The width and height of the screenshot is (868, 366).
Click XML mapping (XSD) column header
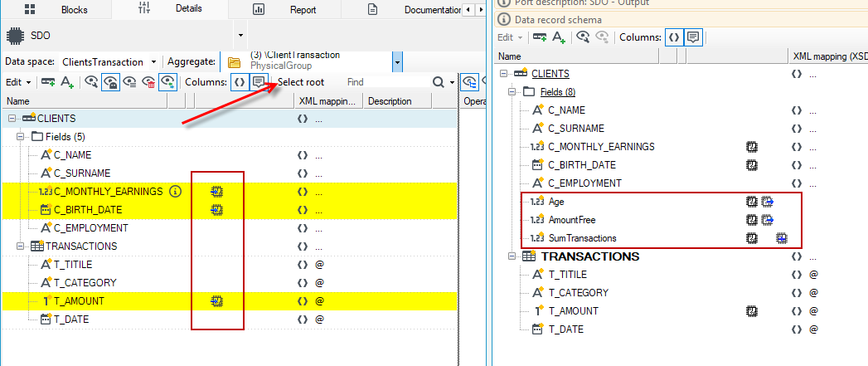point(828,56)
